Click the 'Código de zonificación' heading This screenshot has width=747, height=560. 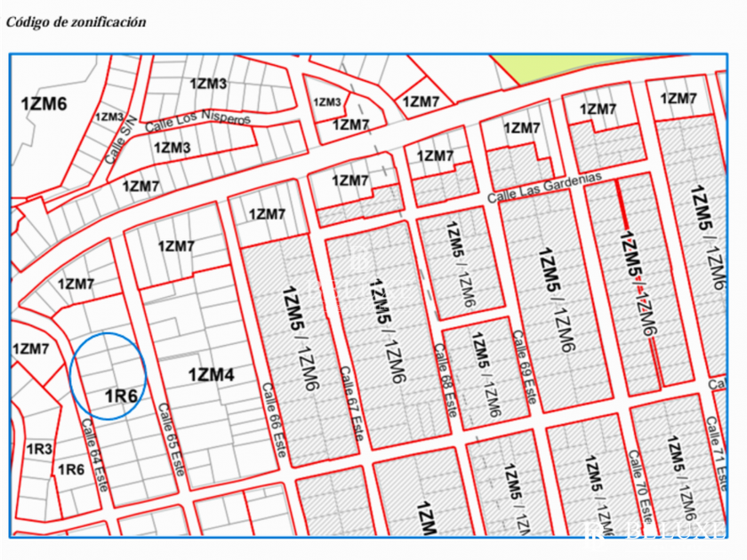click(x=76, y=22)
